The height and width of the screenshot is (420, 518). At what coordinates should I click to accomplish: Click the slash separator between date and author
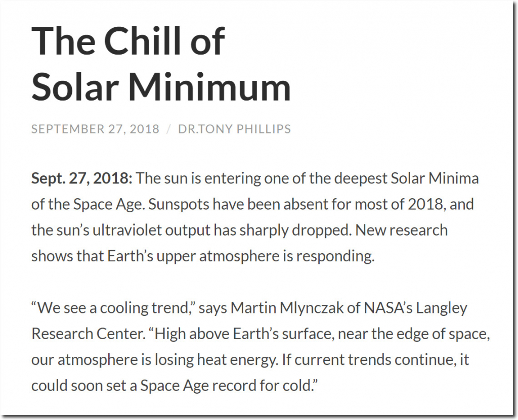(169, 129)
